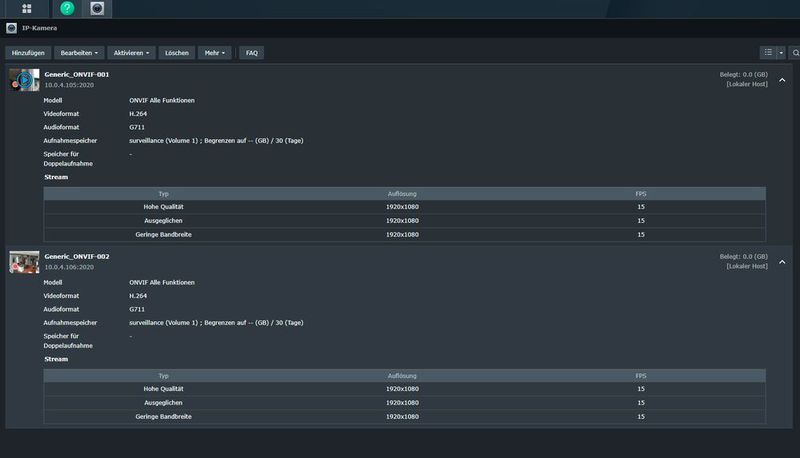Image resolution: width=800 pixels, height=458 pixels.
Task: Click the Generic_ONVIF-002 camera thumbnail
Action: (24, 262)
